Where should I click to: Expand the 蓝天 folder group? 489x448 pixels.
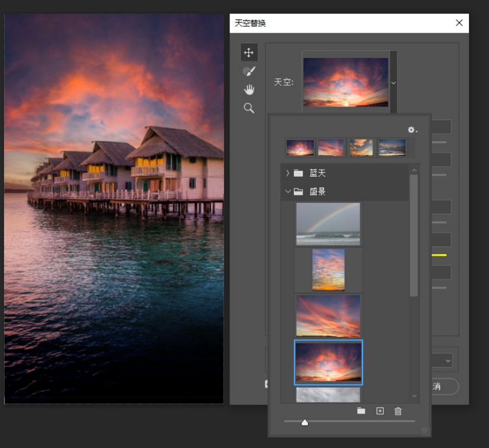coord(288,173)
